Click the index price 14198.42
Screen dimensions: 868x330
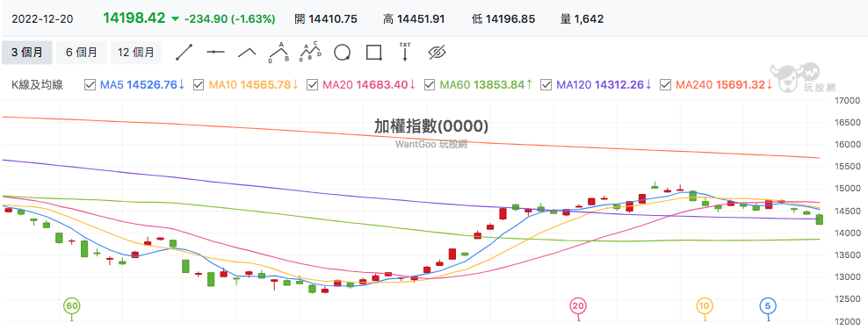point(134,18)
